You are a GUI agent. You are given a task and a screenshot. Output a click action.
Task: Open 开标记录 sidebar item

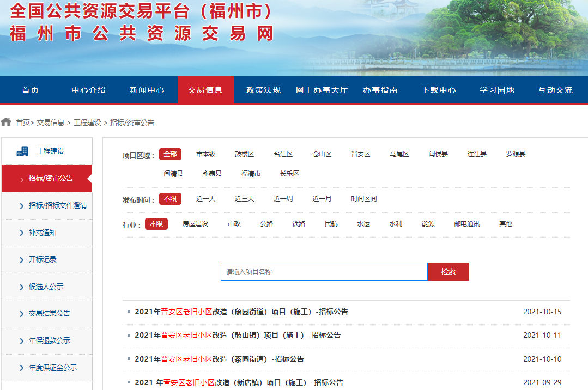(x=47, y=259)
